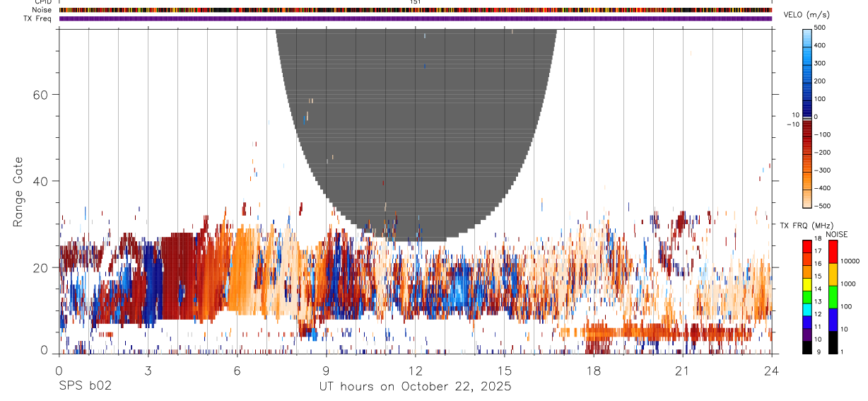Click the 'Range Gate' y-axis title
868x401 pixels.
point(18,192)
